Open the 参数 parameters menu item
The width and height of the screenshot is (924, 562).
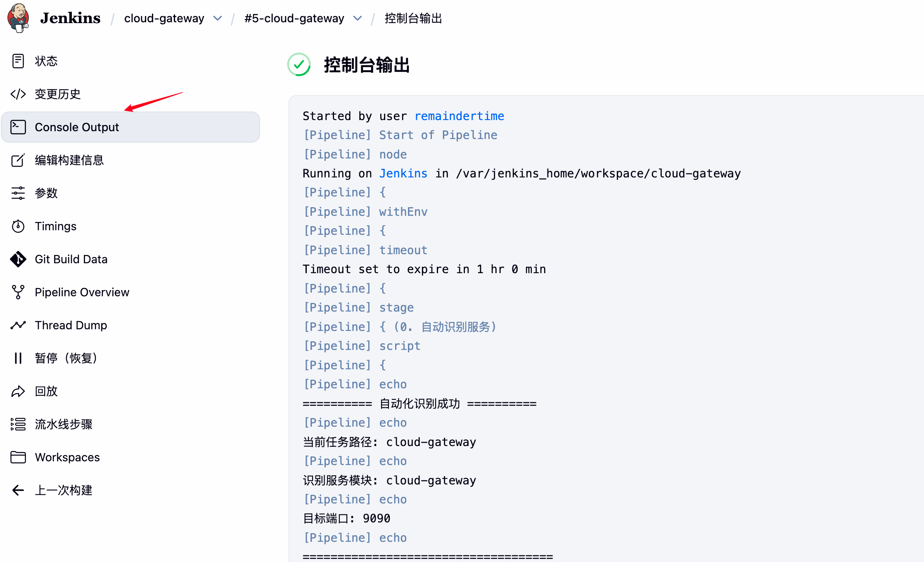coord(46,193)
